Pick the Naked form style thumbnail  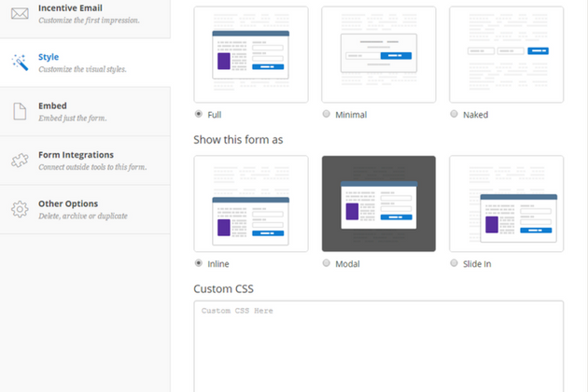pos(506,54)
